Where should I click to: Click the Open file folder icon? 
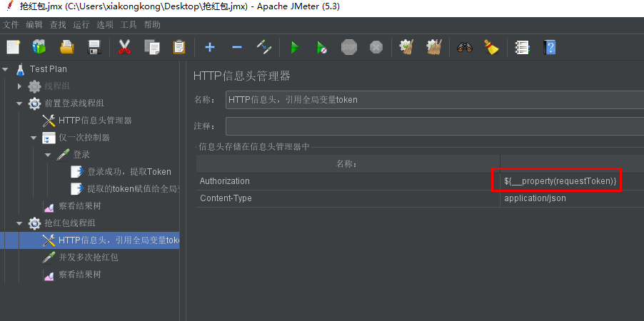click(x=67, y=47)
